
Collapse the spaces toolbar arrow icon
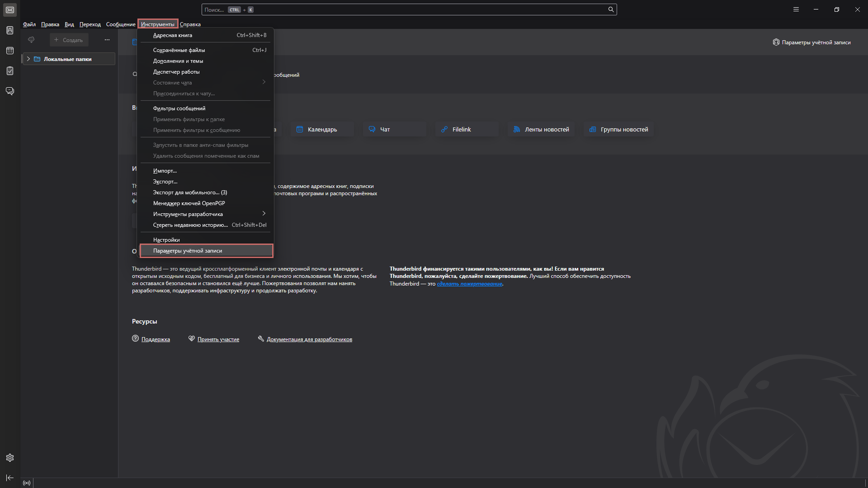(10, 478)
